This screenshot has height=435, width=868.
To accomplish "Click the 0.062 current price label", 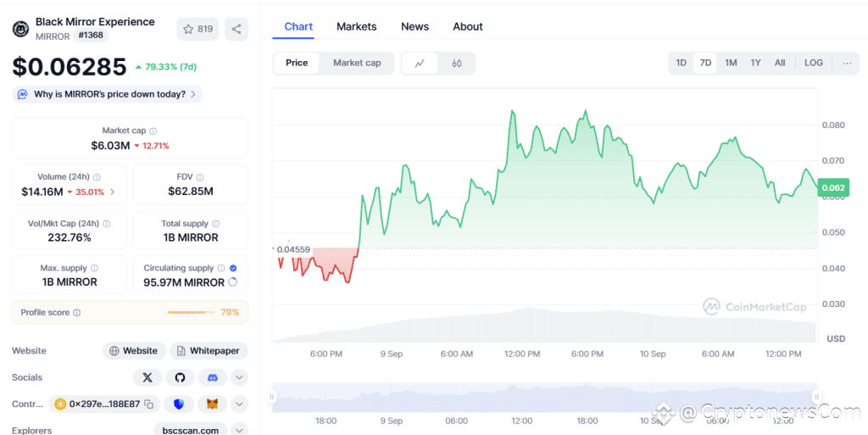I will click(833, 188).
